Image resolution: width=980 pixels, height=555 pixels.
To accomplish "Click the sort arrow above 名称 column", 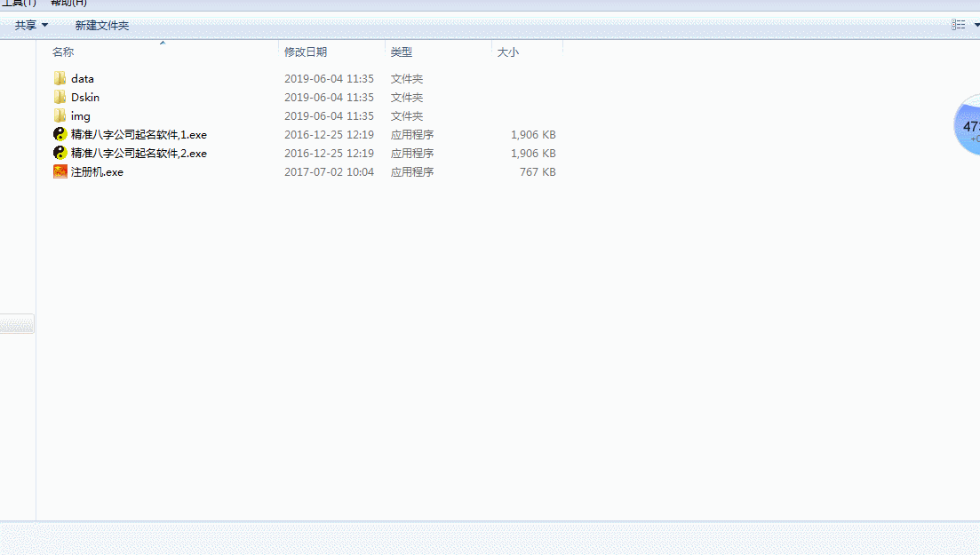I will click(x=162, y=41).
